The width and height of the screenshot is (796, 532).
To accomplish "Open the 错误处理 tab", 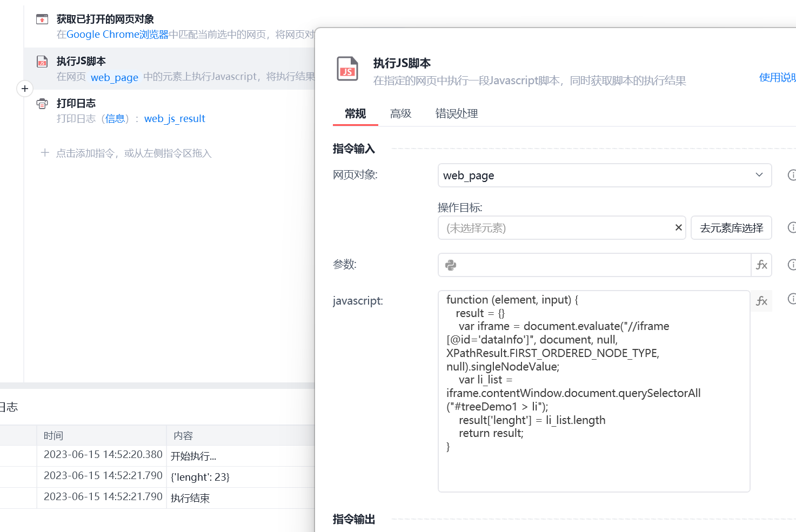I will click(x=457, y=114).
